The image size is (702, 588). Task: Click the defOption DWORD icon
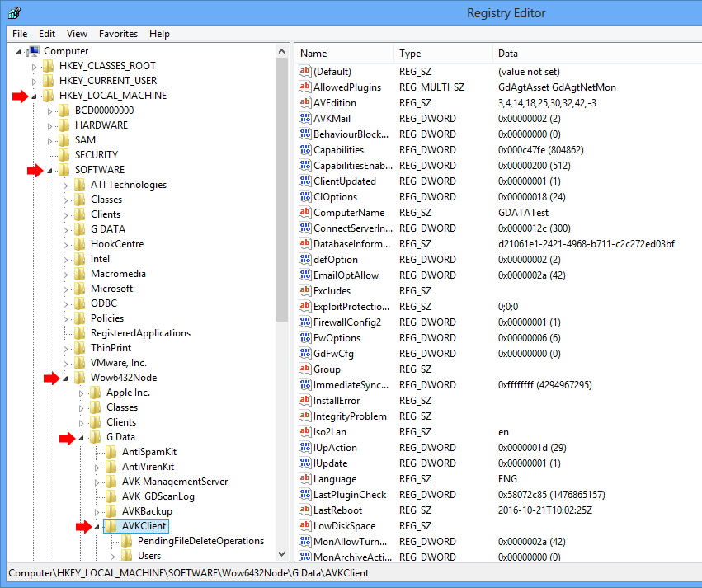pos(305,259)
